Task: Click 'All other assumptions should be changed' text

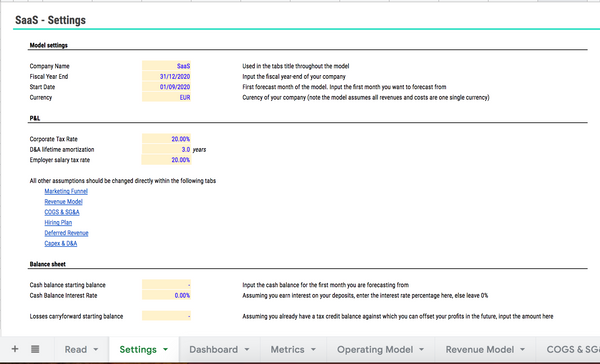Action: click(x=122, y=181)
